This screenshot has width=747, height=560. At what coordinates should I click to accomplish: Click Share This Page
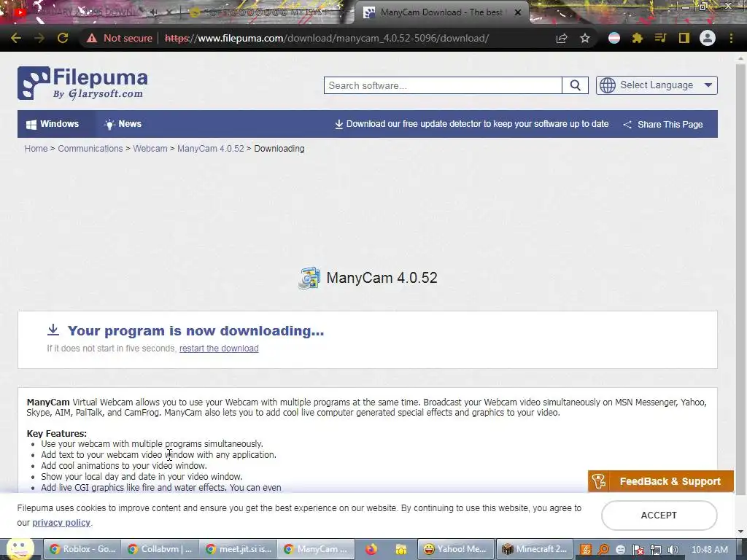point(662,124)
